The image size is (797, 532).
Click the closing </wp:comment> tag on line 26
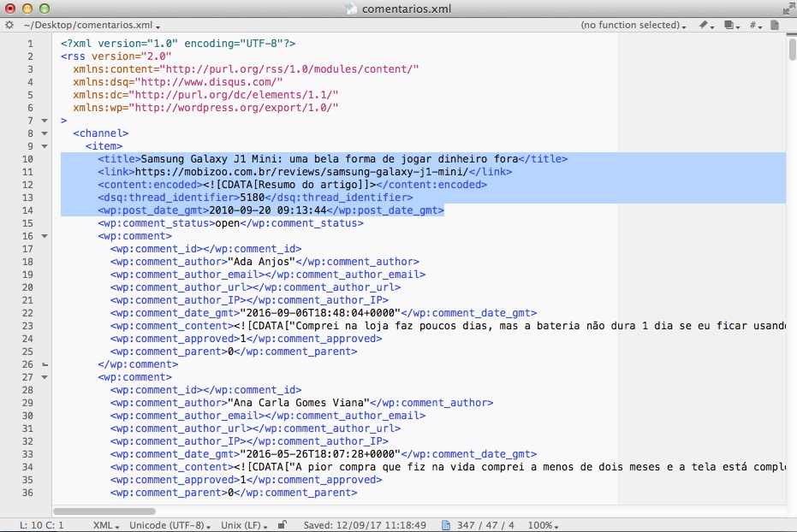point(138,364)
